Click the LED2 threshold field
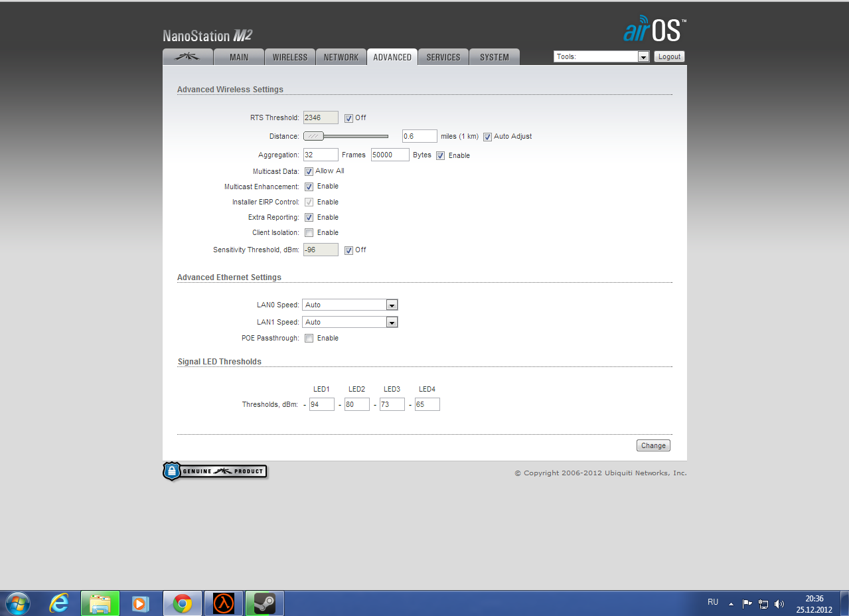 [357, 404]
